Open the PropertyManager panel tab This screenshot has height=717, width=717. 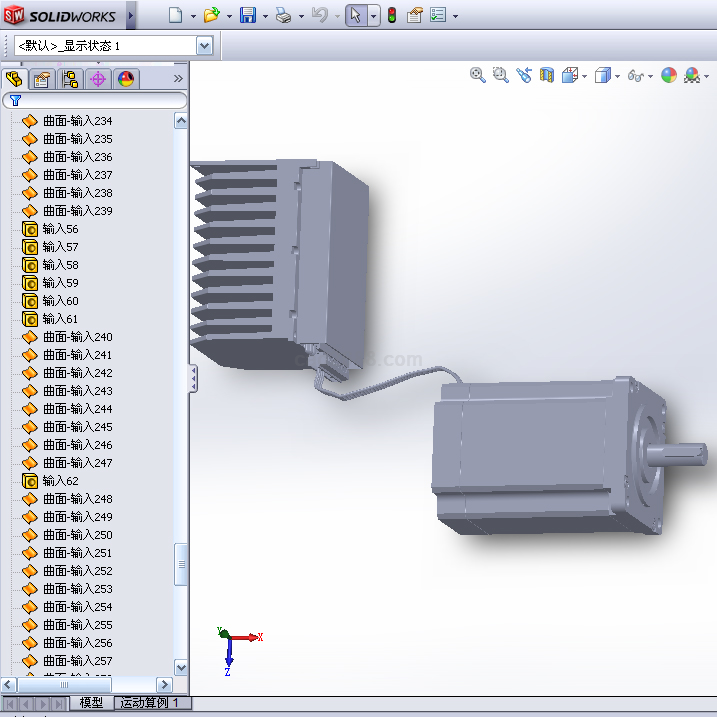42,80
